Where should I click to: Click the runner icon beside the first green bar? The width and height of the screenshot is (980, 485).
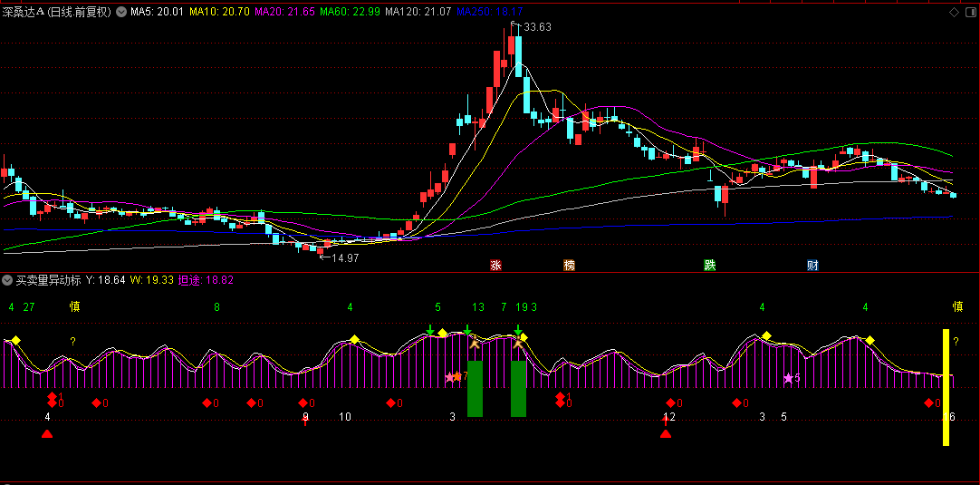coord(475,342)
